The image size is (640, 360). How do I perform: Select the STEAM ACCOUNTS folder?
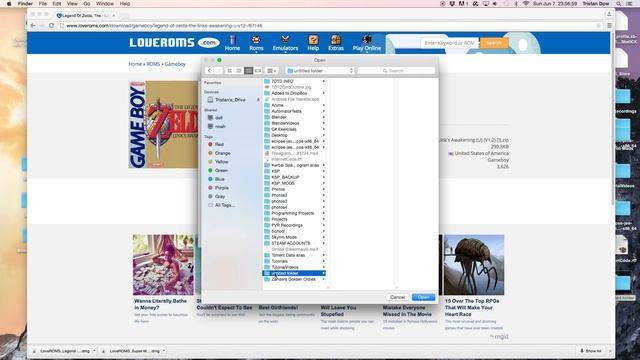(x=294, y=243)
